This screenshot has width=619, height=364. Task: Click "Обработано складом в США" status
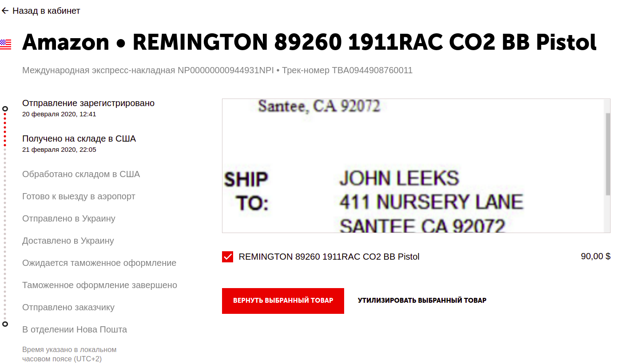click(81, 174)
